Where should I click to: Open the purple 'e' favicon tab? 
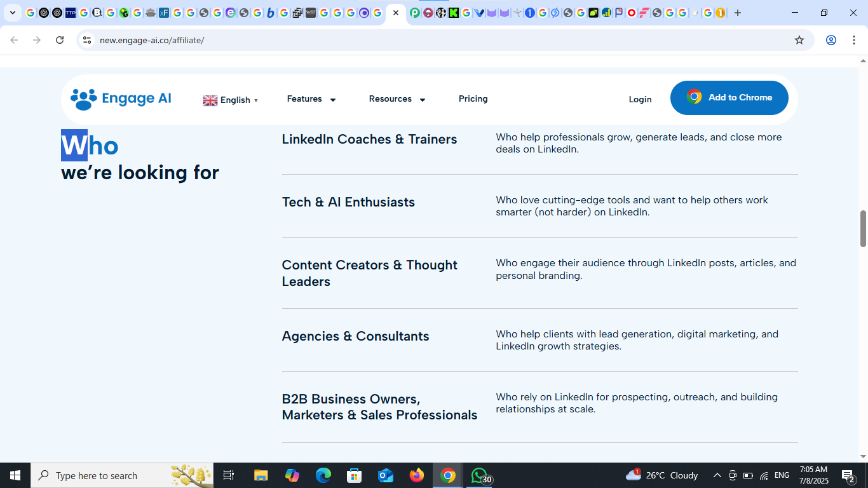(x=230, y=13)
